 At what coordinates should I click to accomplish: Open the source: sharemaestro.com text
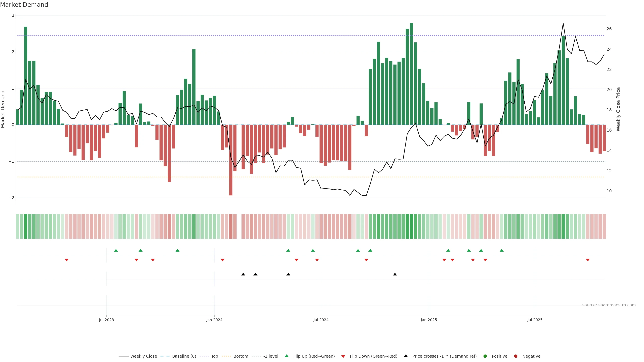609,305
